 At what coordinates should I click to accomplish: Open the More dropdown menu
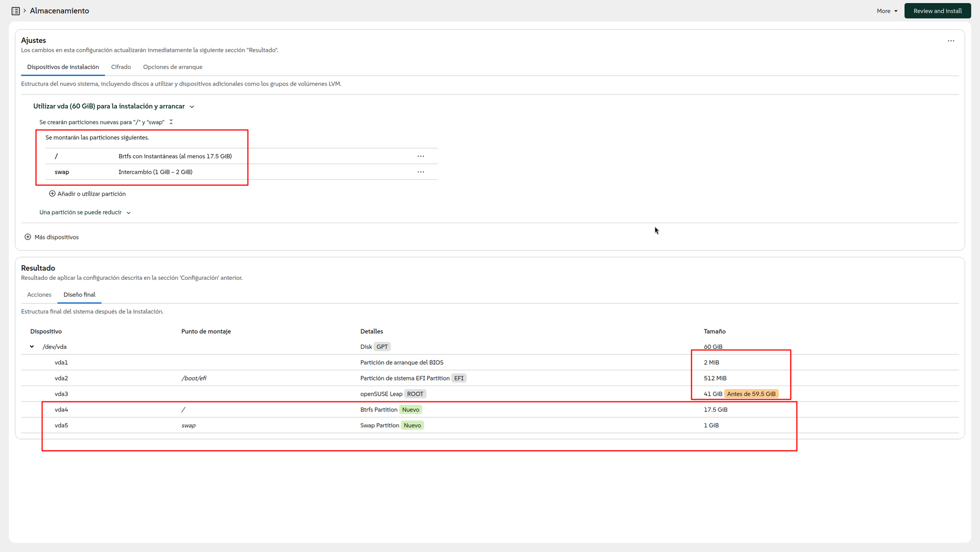coord(887,11)
